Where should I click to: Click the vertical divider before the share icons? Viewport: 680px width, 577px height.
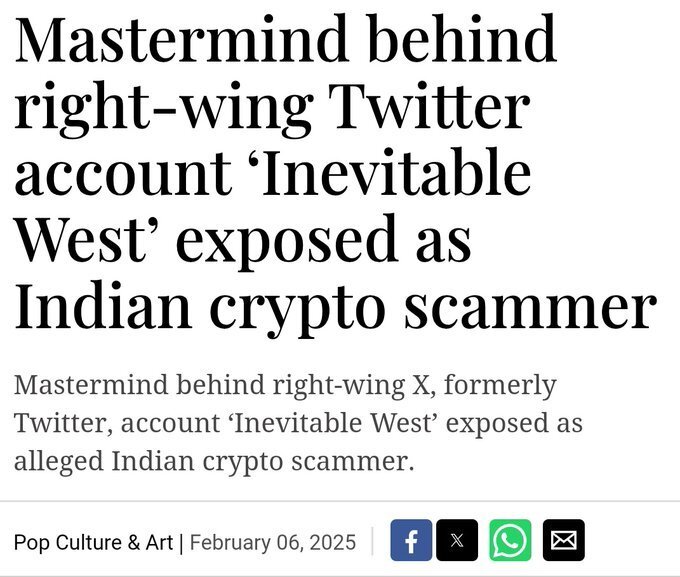click(x=372, y=541)
